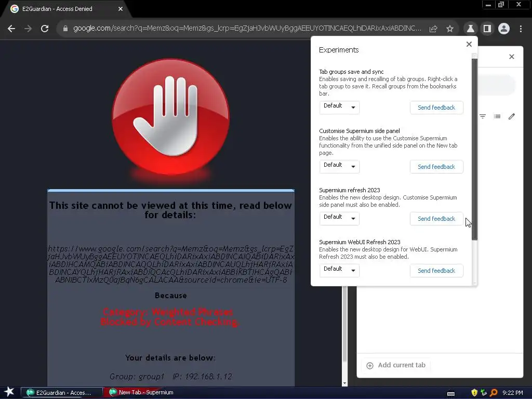
Task: Click Add current tab button
Action: pos(396,365)
